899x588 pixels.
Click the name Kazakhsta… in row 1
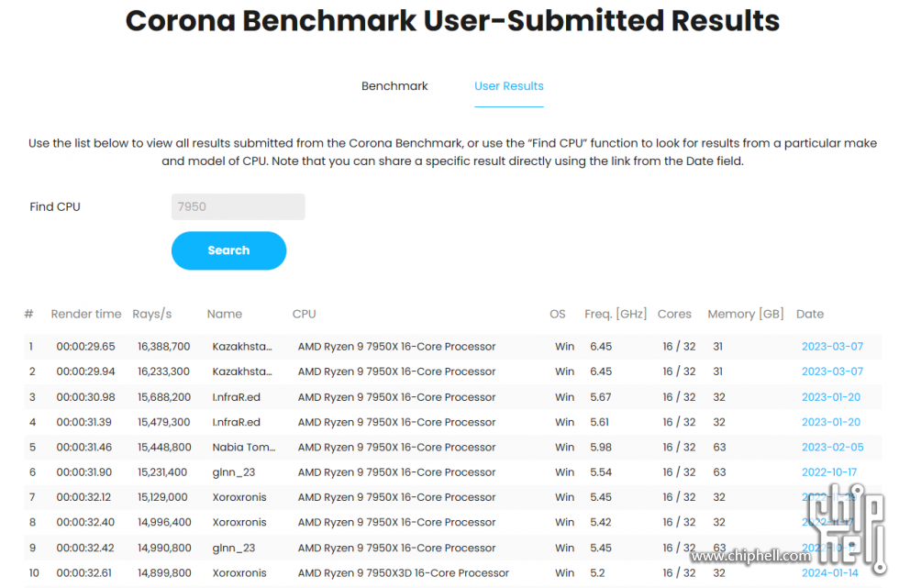[242, 347]
